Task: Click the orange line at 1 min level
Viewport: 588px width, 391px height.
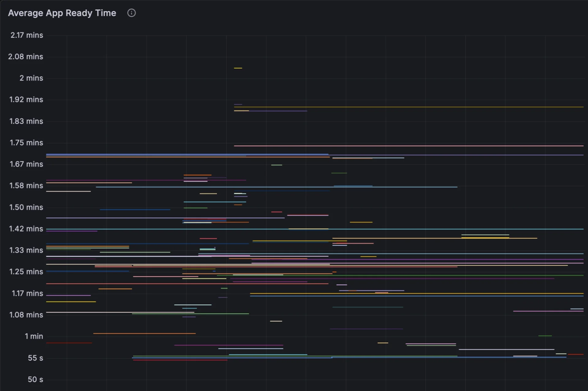Action: 144,333
